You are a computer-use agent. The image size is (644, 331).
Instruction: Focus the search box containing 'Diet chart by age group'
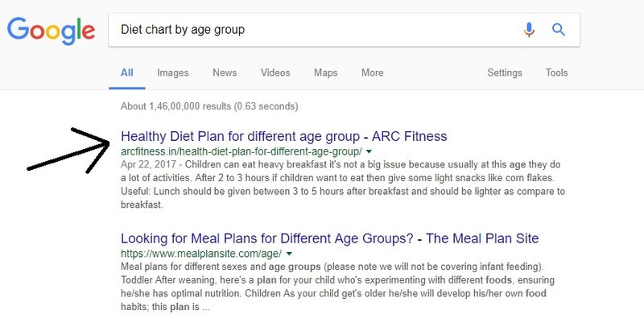345,30
